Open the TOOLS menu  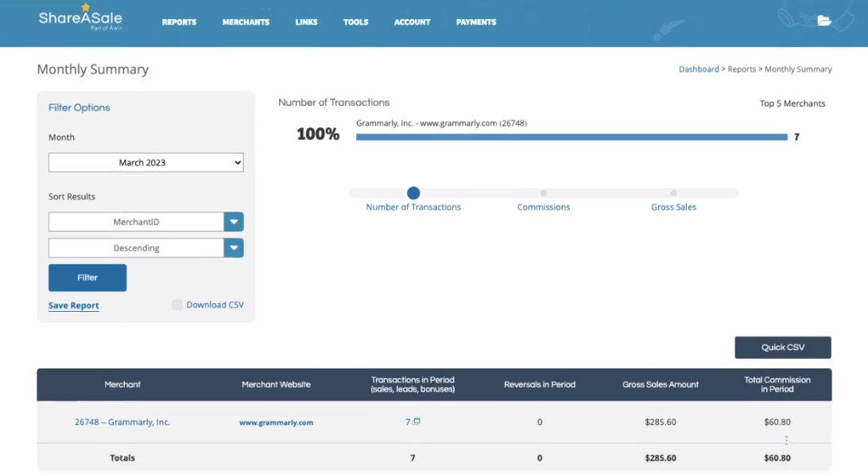355,22
